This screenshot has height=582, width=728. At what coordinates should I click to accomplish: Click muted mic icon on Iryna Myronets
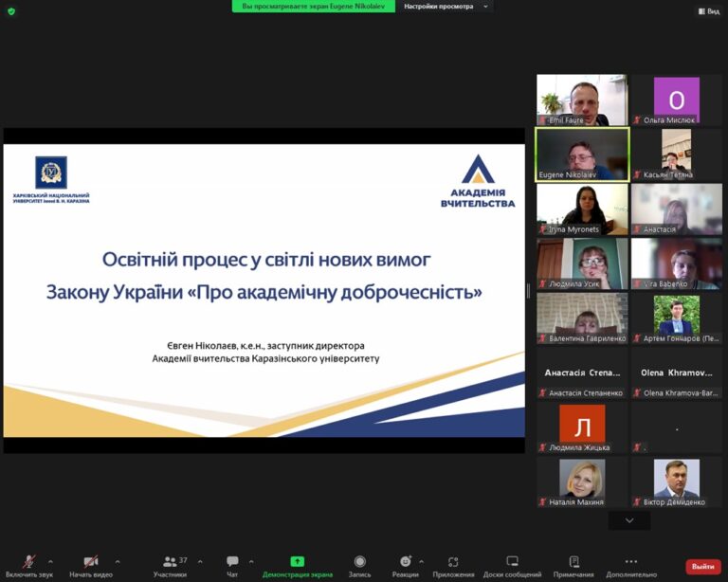pos(542,229)
